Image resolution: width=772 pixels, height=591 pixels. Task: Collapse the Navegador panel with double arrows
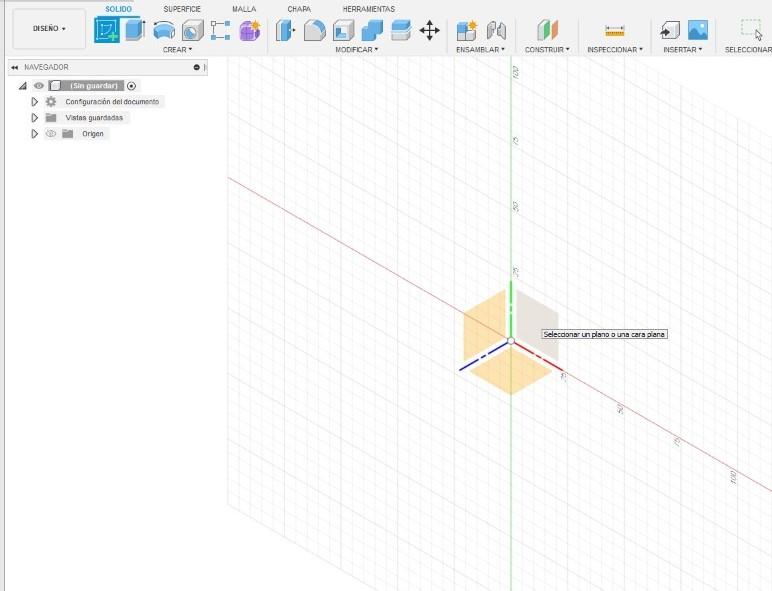15,67
